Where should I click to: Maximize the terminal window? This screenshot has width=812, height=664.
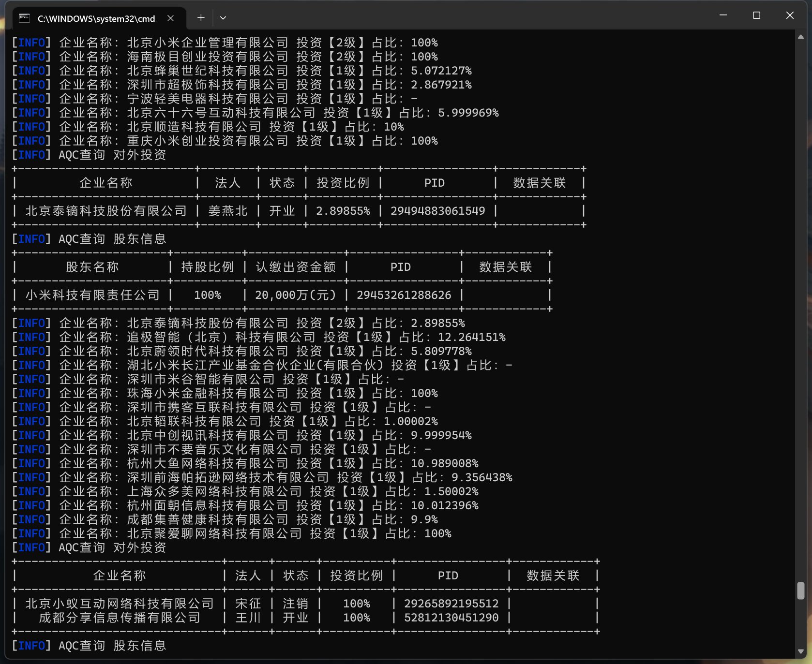756,15
